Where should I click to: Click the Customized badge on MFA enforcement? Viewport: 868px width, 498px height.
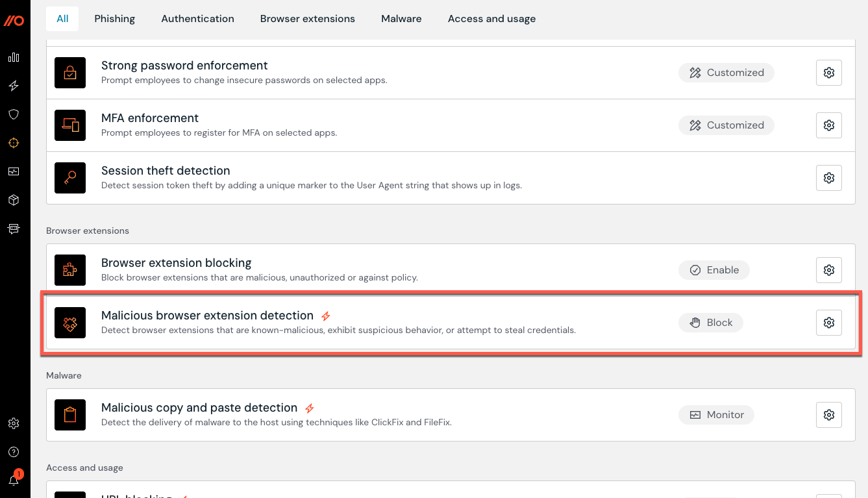point(726,125)
